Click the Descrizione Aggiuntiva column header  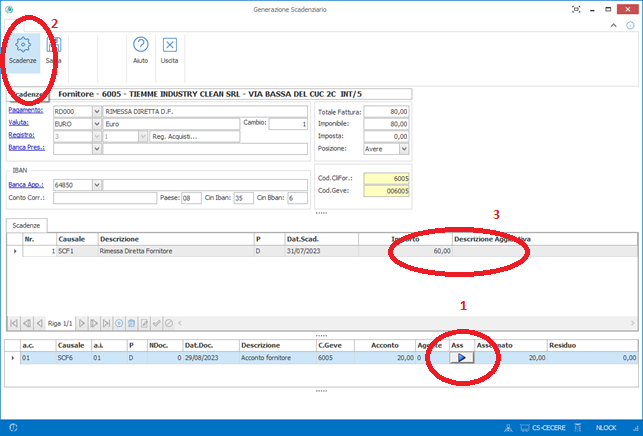(x=545, y=239)
